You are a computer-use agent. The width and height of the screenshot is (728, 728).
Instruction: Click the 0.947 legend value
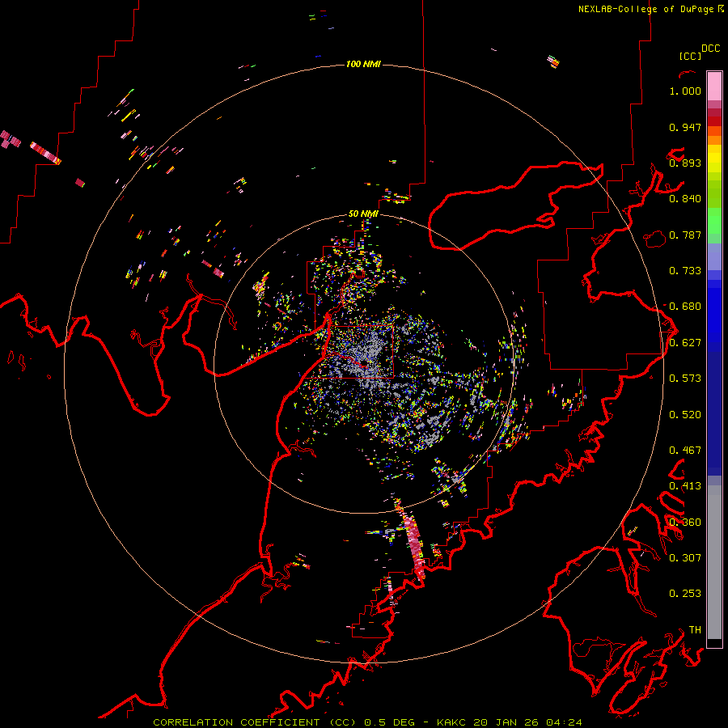(685, 127)
